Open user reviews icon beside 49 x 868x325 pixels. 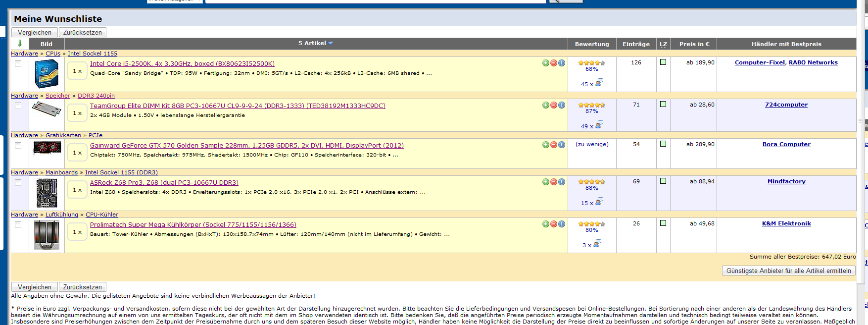click(599, 125)
